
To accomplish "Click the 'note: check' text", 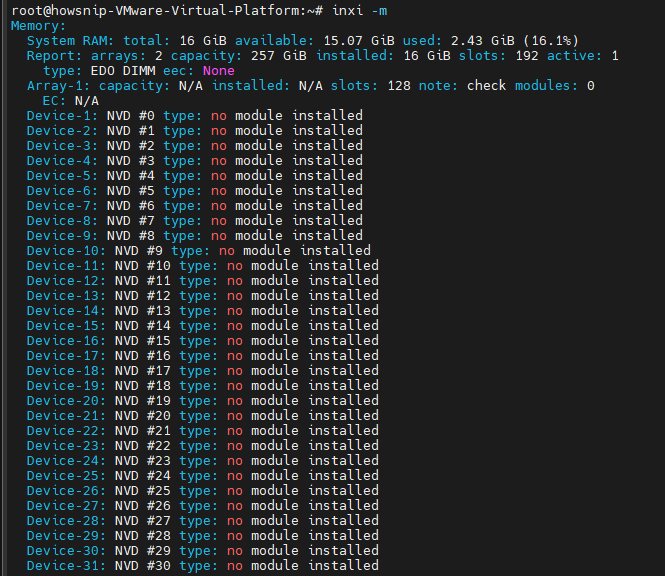I will [462, 86].
